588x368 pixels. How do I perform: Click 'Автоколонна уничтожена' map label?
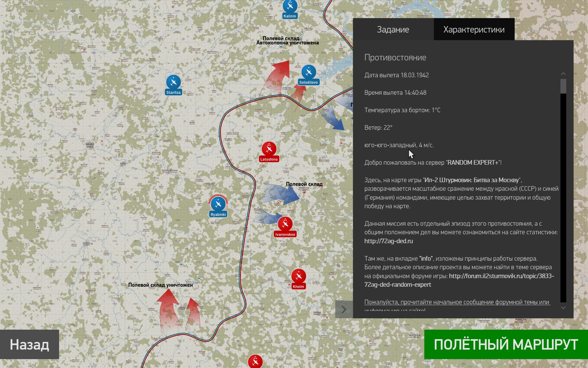click(x=288, y=43)
